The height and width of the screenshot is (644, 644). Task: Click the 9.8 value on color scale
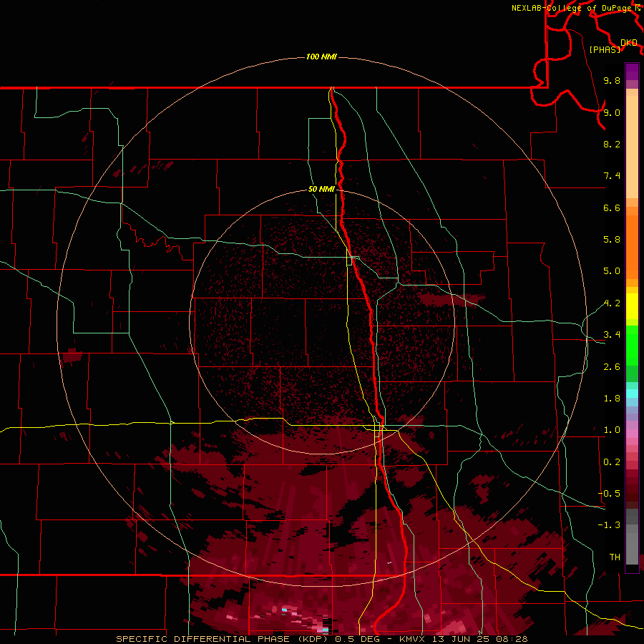point(612,80)
